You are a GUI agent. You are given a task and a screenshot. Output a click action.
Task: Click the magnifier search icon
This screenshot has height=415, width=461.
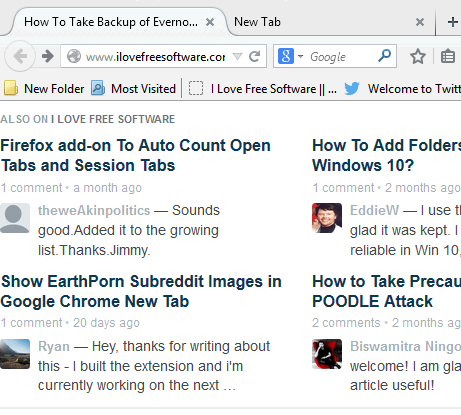point(384,56)
